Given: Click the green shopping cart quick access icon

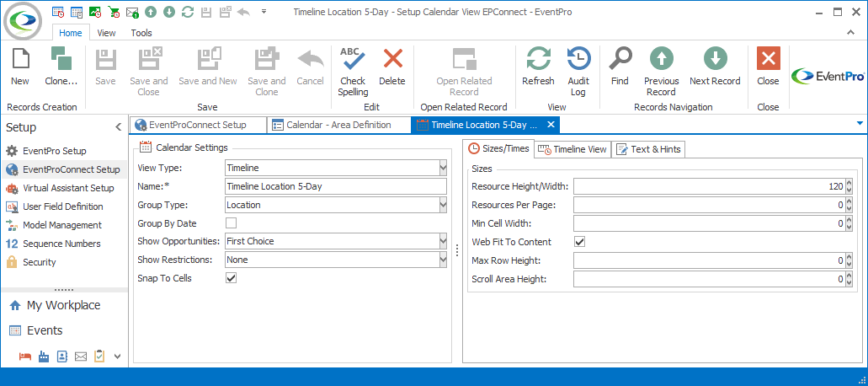Looking at the screenshot, I should point(114,12).
